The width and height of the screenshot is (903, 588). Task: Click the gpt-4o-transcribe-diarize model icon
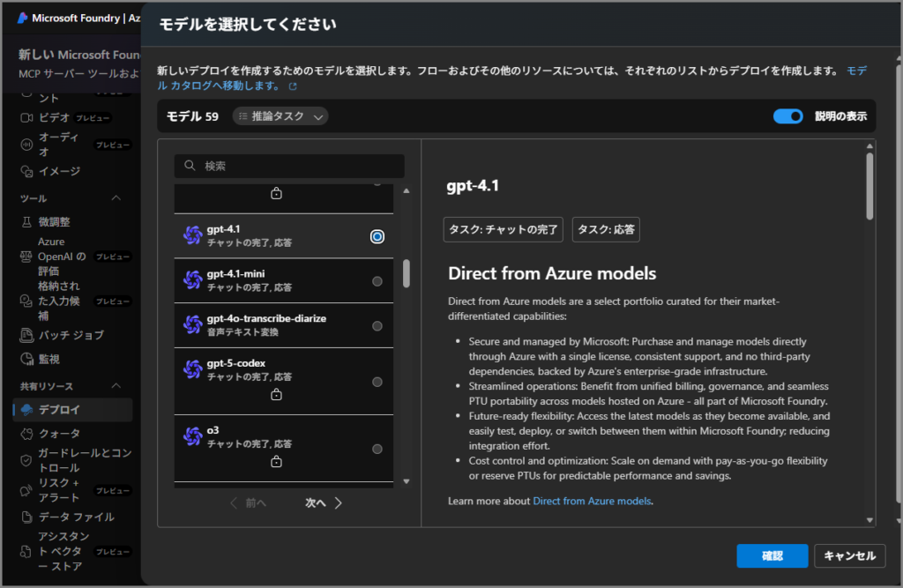(x=192, y=324)
